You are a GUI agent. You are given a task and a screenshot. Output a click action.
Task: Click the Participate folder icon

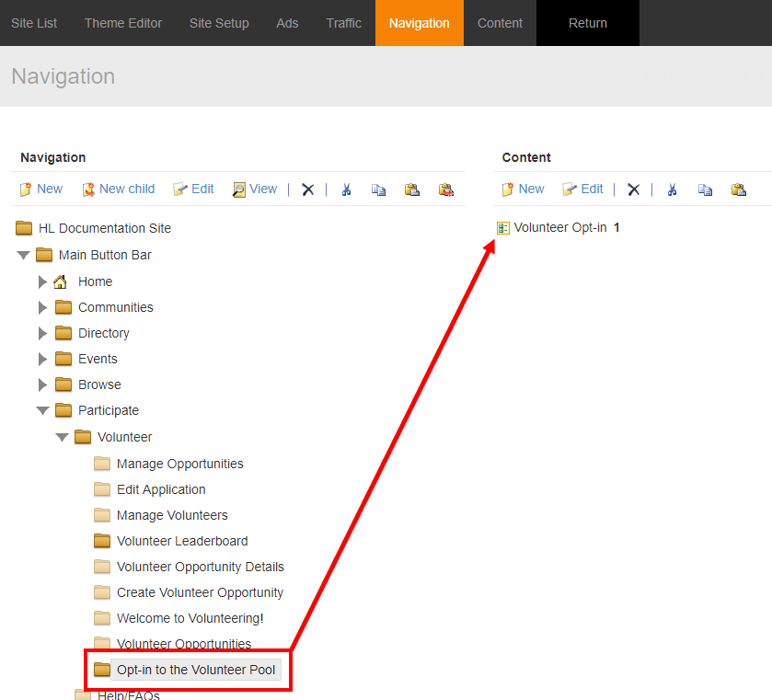click(x=63, y=410)
